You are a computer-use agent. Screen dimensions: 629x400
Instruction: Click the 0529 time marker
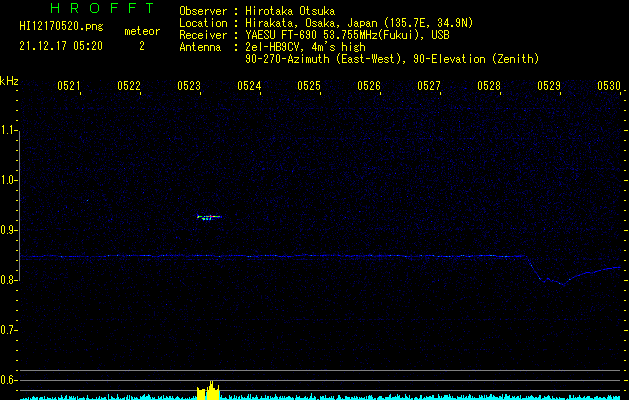coord(549,85)
